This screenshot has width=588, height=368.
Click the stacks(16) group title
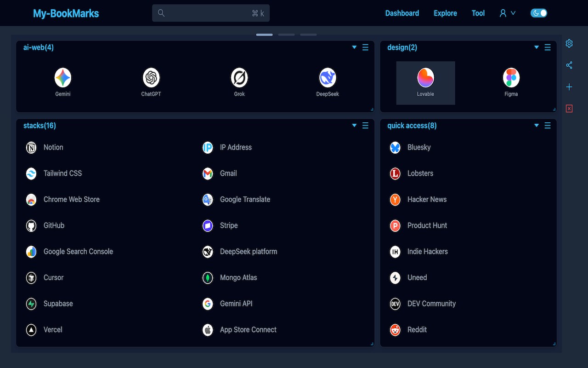pyautogui.click(x=40, y=126)
